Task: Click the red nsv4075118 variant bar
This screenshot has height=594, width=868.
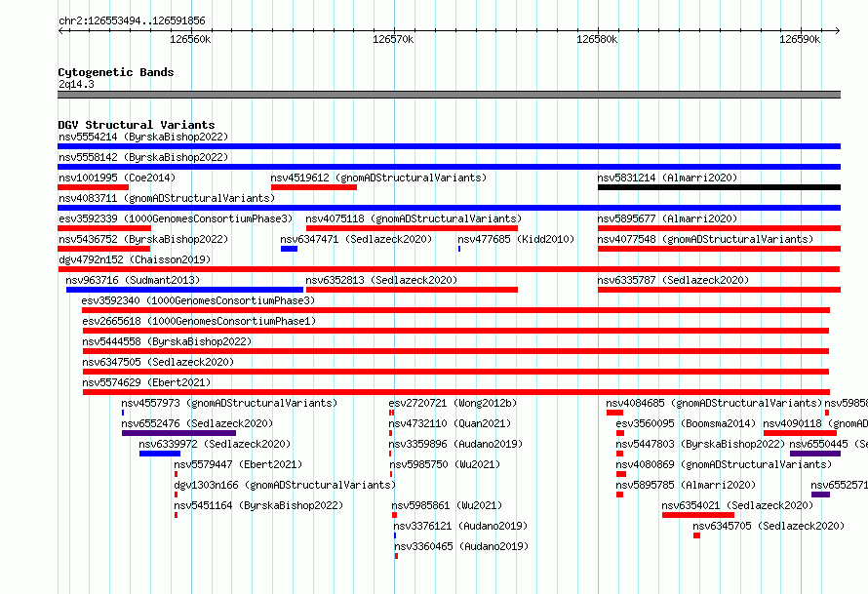Action: coord(412,228)
